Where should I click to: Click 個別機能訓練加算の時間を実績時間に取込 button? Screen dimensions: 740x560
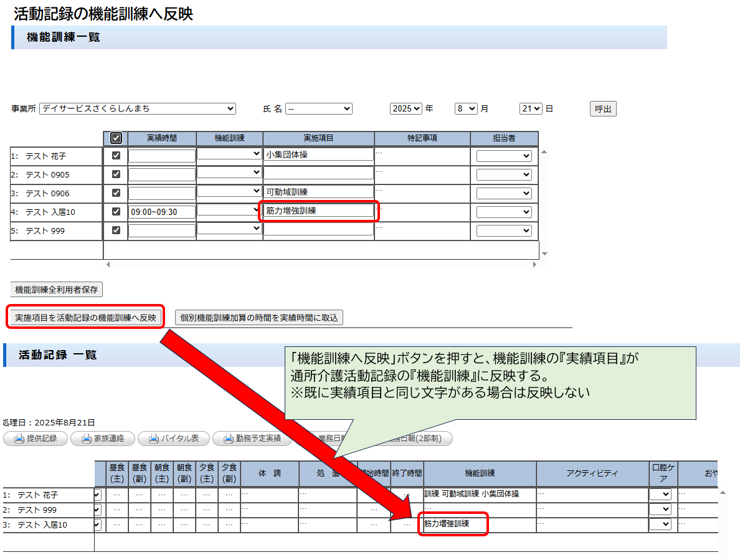[x=259, y=318]
